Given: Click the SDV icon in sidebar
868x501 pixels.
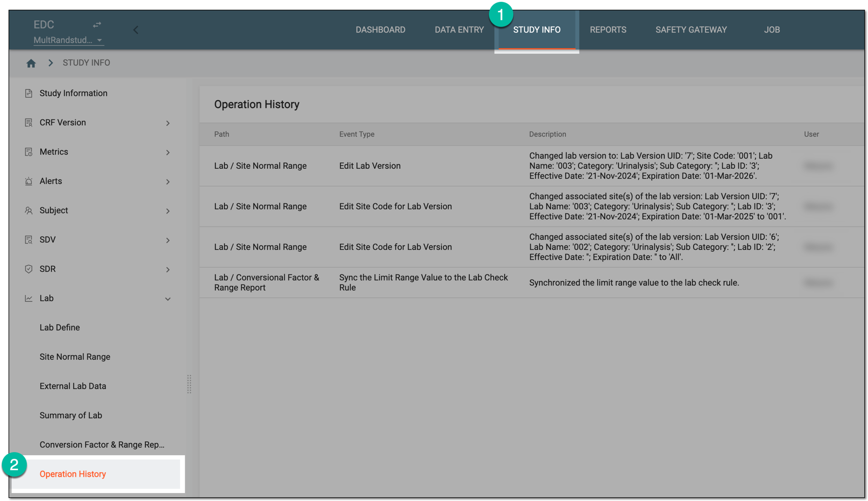Looking at the screenshot, I should pyautogui.click(x=28, y=240).
